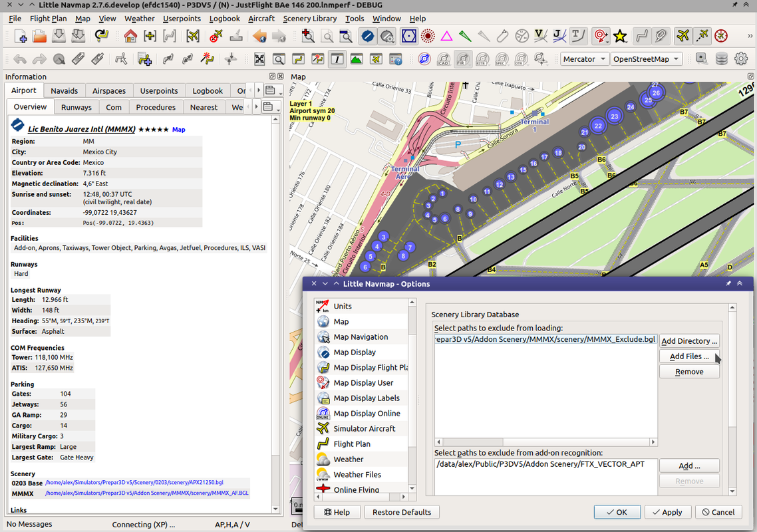Toggle FIR airspaces display
The height and width of the screenshot is (532, 757).
click(x=463, y=59)
